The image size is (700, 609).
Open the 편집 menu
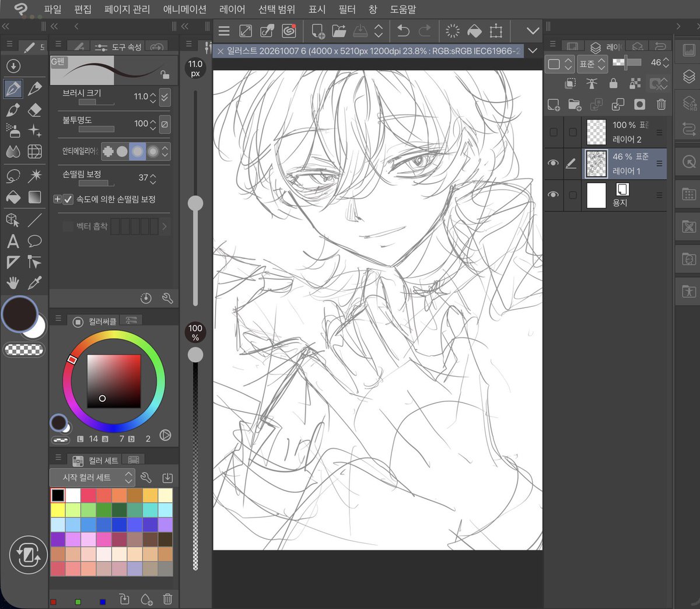83,9
